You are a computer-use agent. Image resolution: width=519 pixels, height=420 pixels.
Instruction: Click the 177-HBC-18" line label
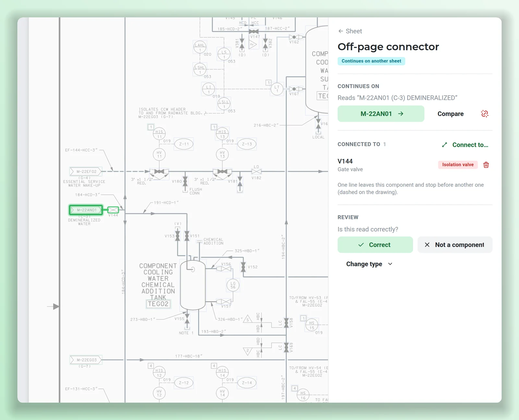188,356
